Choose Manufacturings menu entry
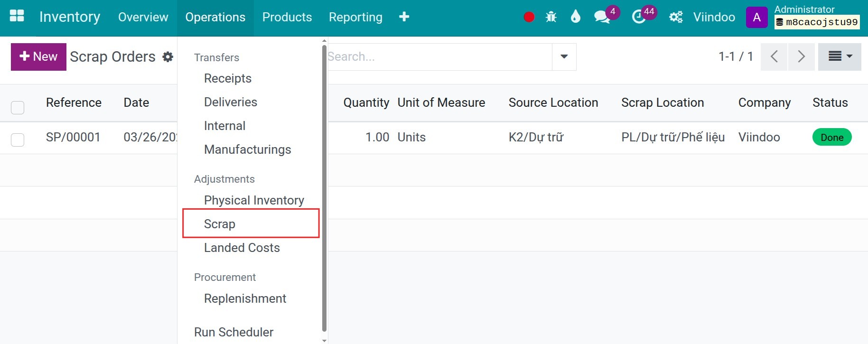 248,149
